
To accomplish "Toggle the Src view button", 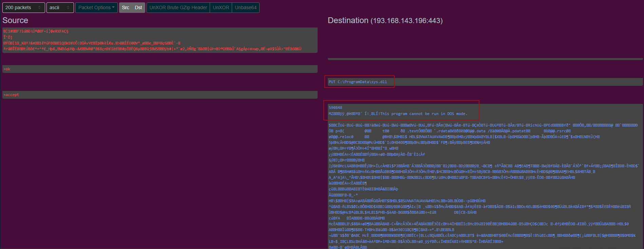I will pyautogui.click(x=126, y=7).
